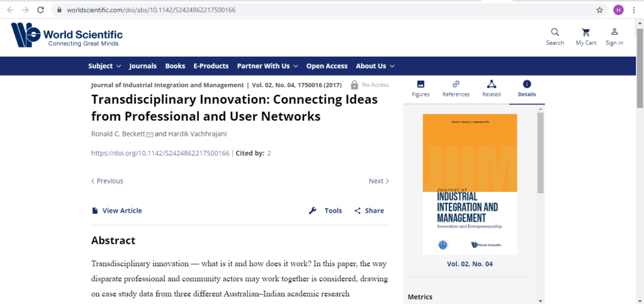Click the journal cover thumbnail

470,184
